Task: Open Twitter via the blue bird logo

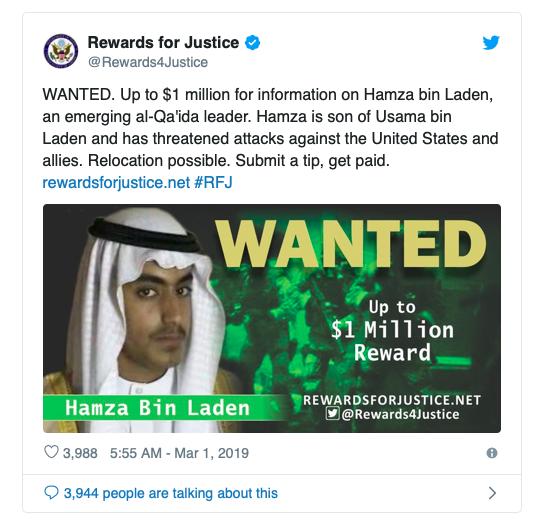Action: click(491, 43)
